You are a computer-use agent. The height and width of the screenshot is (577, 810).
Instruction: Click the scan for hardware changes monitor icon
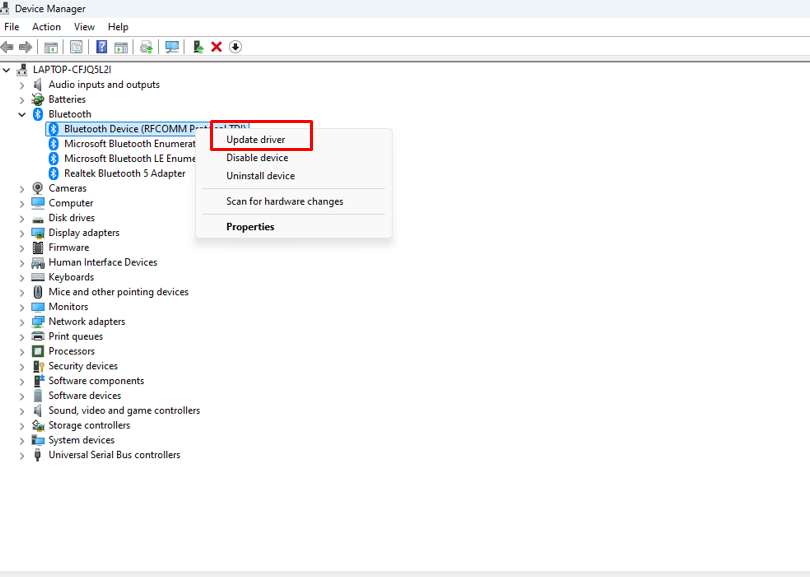172,47
